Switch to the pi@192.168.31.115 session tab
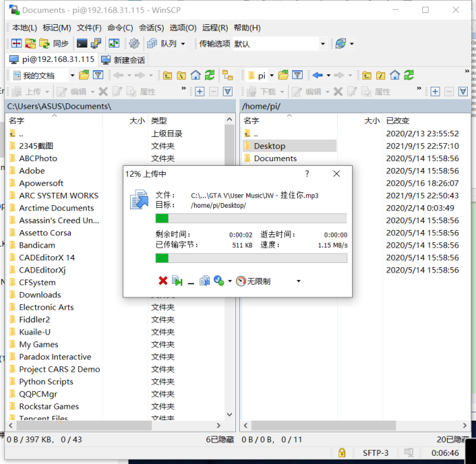This screenshot has width=476, height=464. click(x=52, y=59)
